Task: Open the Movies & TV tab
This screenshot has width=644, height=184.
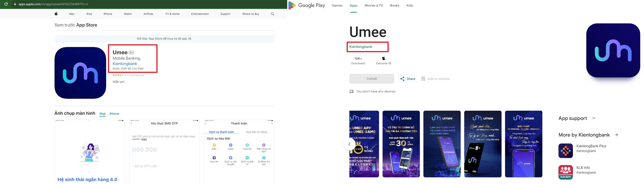Action: pos(374,6)
